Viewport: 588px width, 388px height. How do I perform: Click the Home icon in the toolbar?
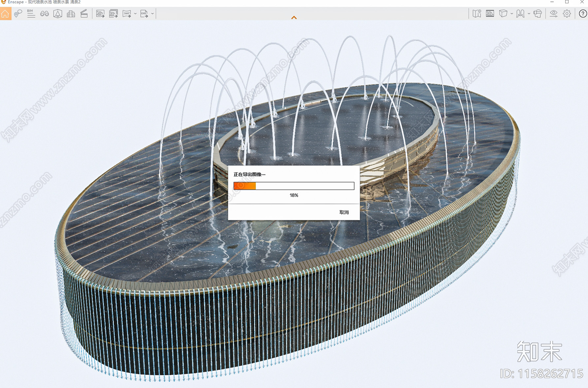(5, 14)
